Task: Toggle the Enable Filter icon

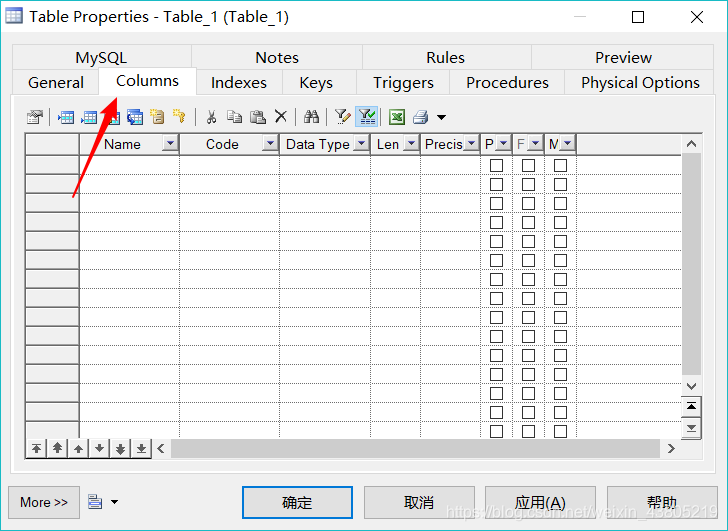Action: pos(367,117)
